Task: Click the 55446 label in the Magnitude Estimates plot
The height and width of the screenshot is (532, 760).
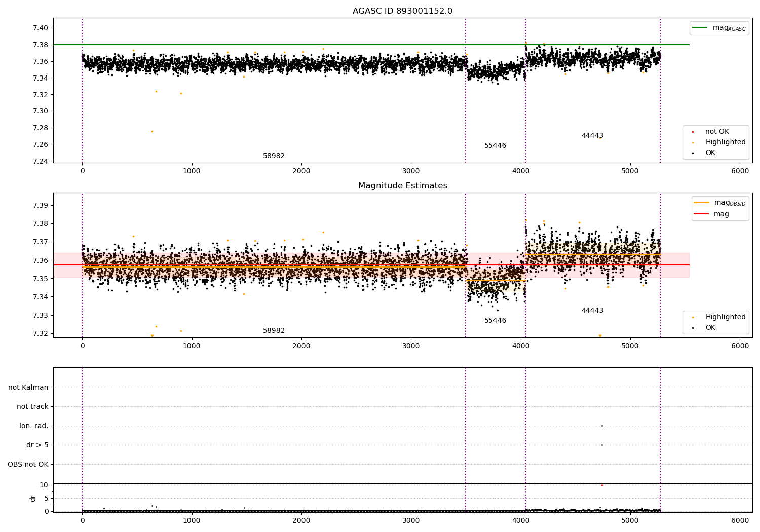Action: 495,321
